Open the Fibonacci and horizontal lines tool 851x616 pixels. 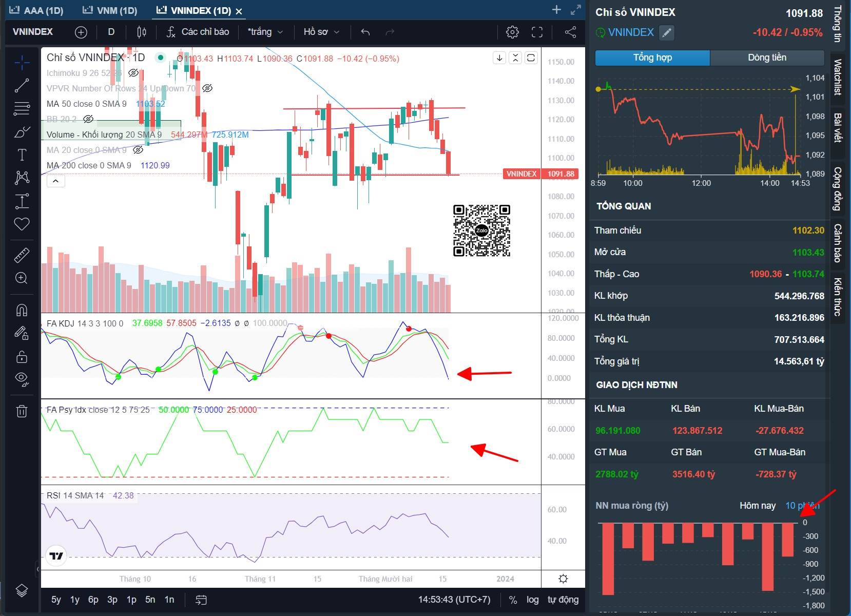click(x=22, y=109)
